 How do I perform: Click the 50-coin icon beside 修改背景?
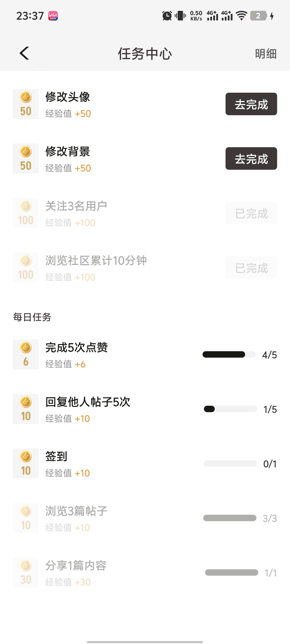pos(26,158)
